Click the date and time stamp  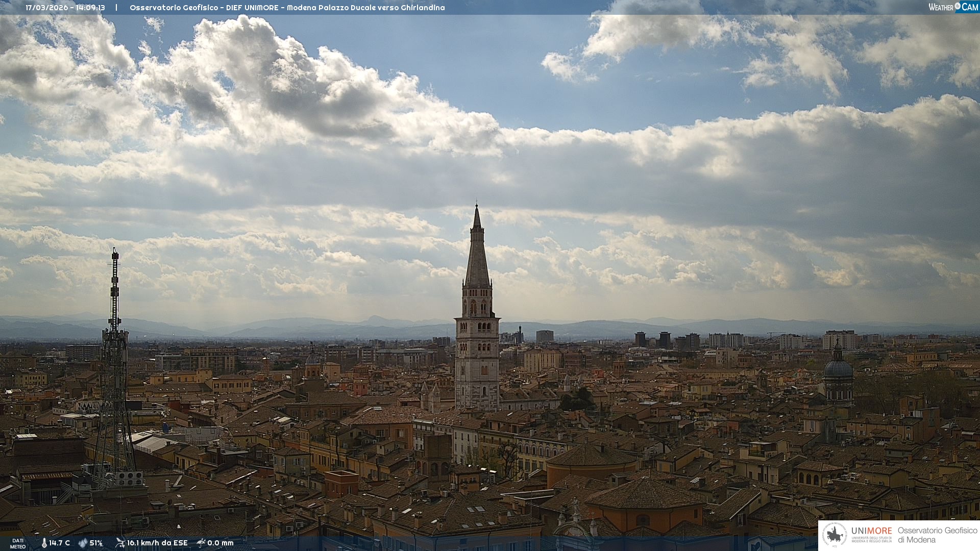click(x=65, y=8)
